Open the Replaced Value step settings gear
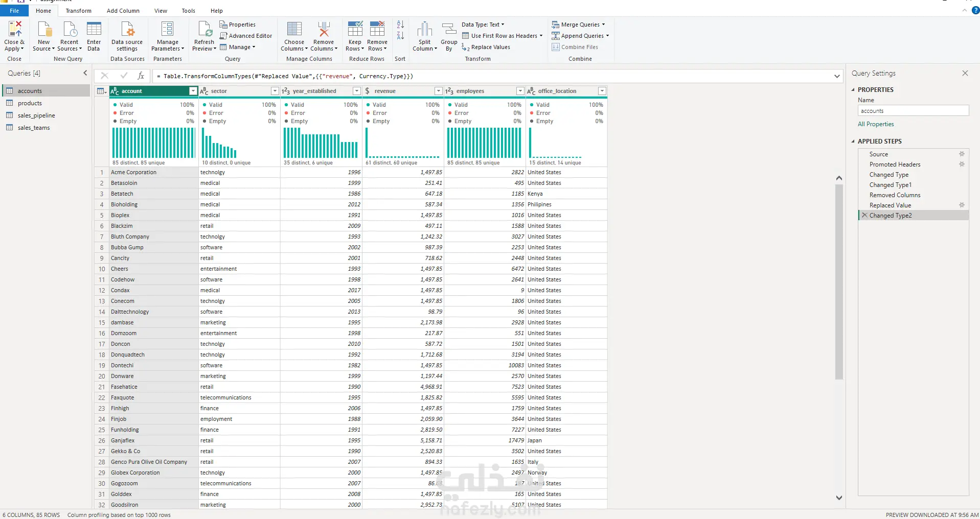Image resolution: width=980 pixels, height=519 pixels. (962, 205)
